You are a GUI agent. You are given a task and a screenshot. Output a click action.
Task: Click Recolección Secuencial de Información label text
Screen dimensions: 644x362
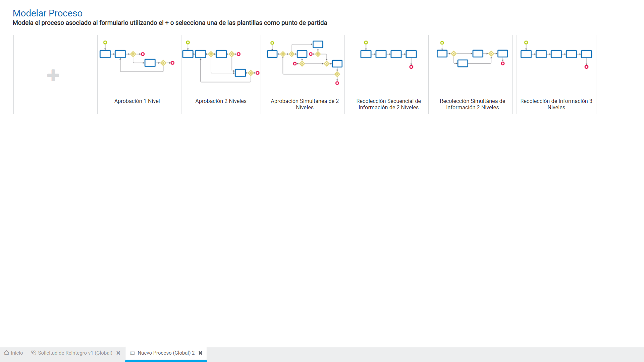click(x=388, y=104)
